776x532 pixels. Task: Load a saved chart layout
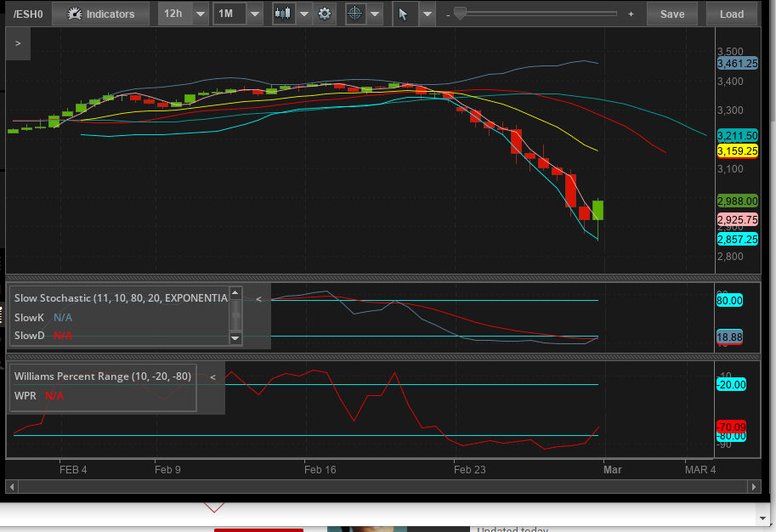[x=732, y=14]
